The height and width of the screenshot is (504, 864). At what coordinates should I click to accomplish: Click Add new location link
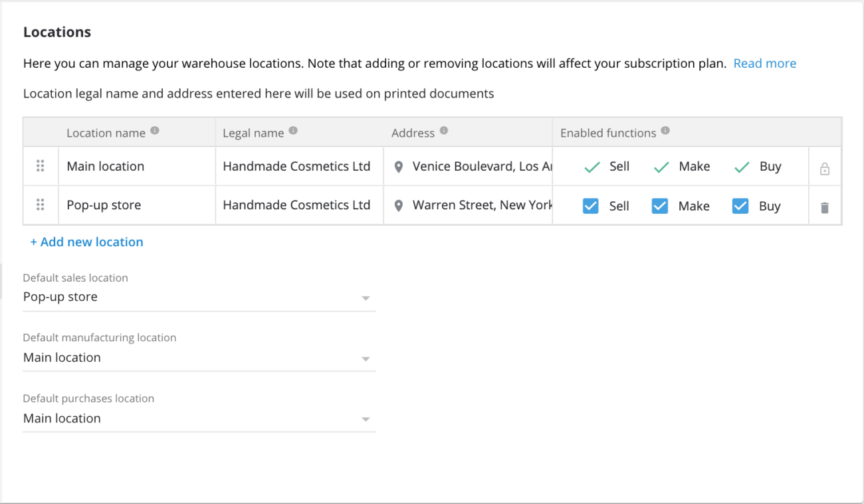(86, 242)
